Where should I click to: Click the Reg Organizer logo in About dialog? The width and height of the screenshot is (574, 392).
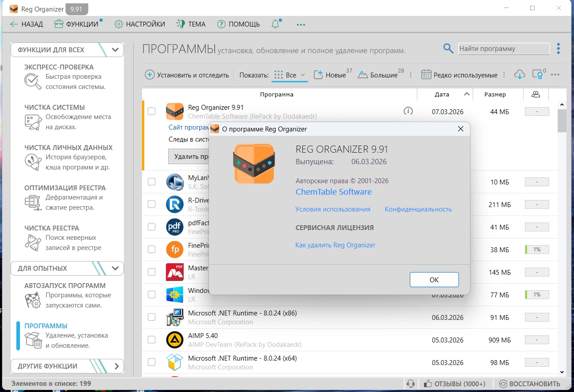(254, 164)
